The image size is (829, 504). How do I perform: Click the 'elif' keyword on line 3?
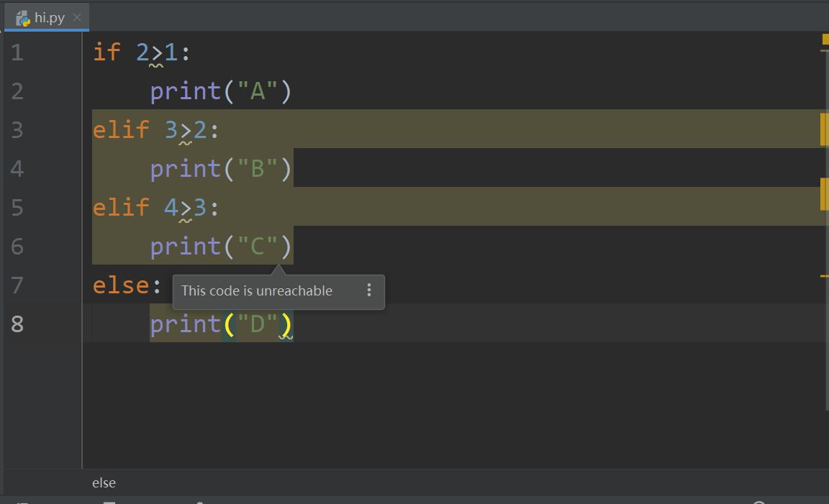pos(121,129)
